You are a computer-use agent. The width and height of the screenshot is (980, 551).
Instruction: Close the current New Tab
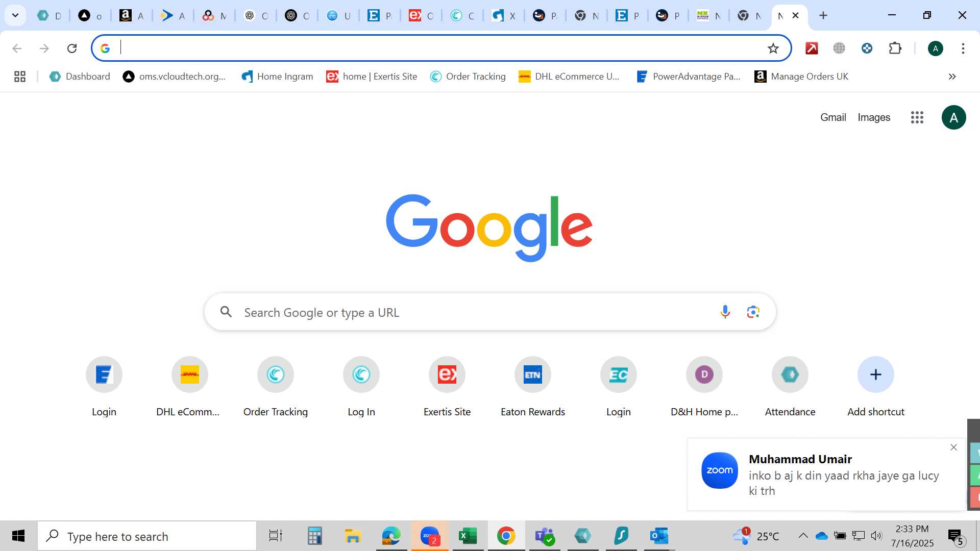point(795,15)
